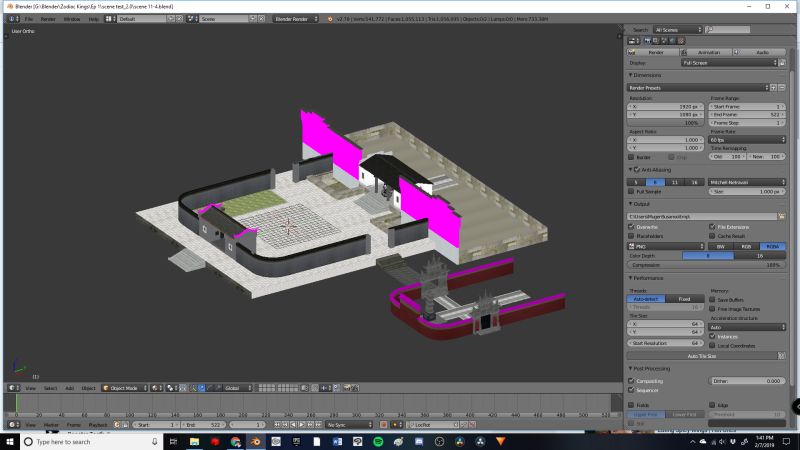Click the Render image button
The image size is (800, 450).
pos(653,52)
